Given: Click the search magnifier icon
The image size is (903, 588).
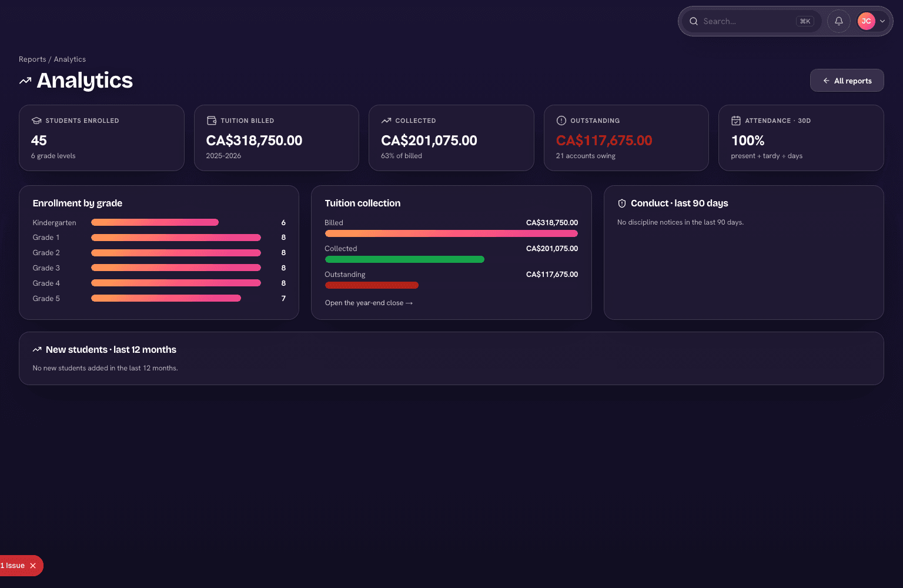Looking at the screenshot, I should (694, 21).
